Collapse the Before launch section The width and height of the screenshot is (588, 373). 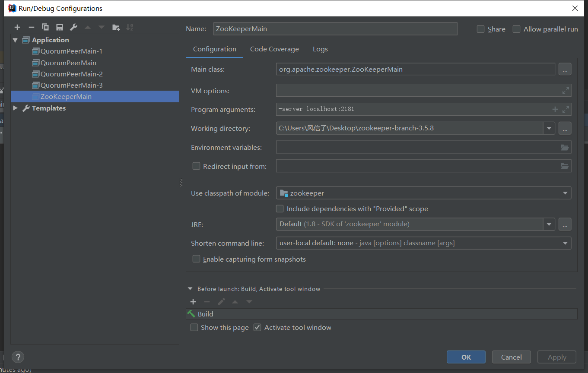coord(190,289)
